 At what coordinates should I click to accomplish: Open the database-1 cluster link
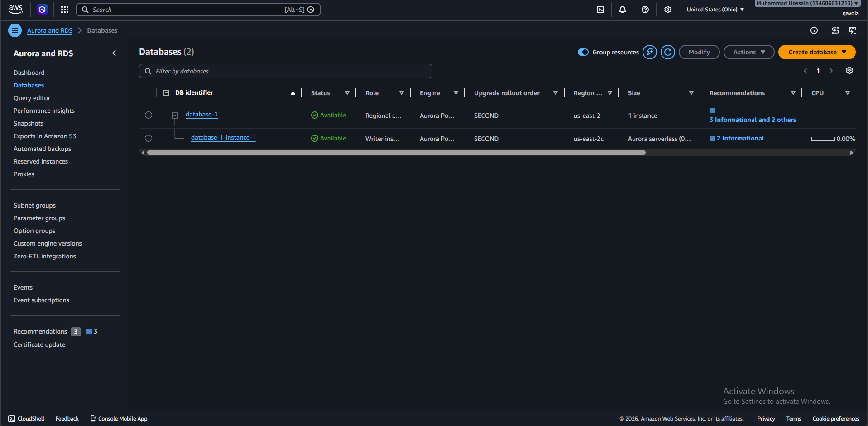click(x=201, y=114)
